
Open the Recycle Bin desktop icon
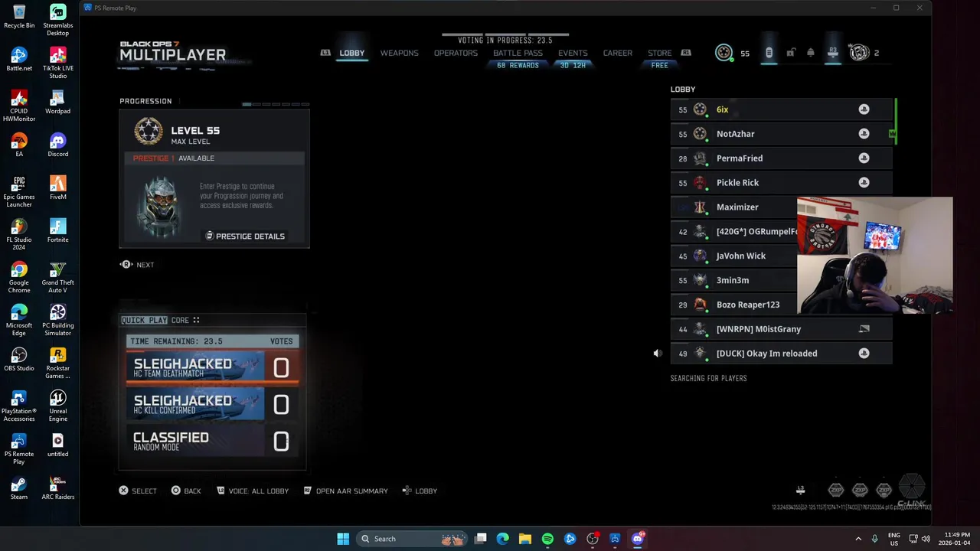point(19,17)
